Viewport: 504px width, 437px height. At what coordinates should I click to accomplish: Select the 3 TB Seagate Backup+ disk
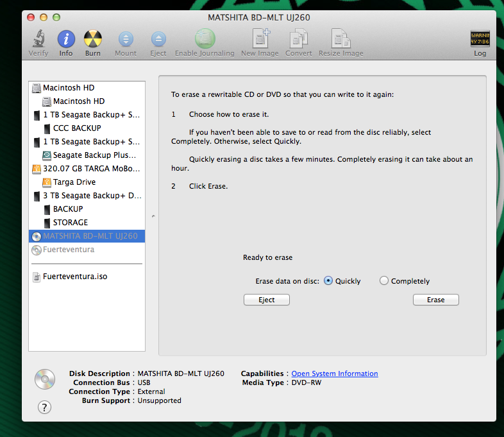tap(87, 196)
